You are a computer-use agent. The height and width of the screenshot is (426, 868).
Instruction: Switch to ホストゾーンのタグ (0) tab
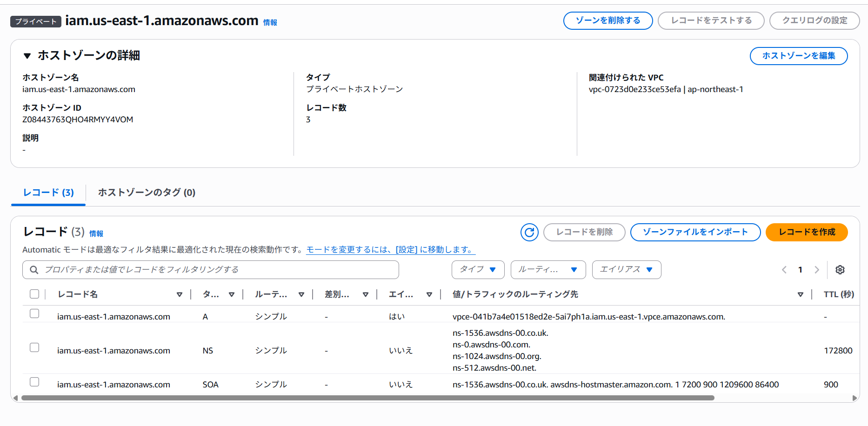click(147, 193)
